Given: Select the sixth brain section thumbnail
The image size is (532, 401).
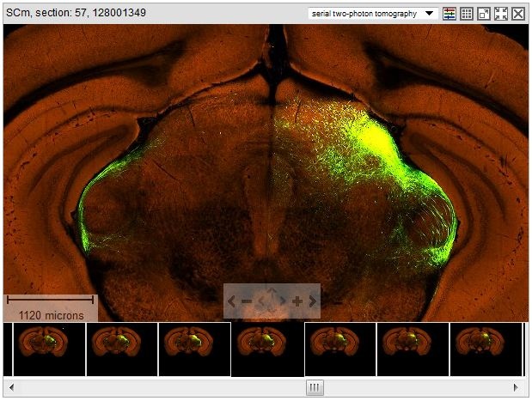Looking at the screenshot, I should pyautogui.click(x=413, y=349).
